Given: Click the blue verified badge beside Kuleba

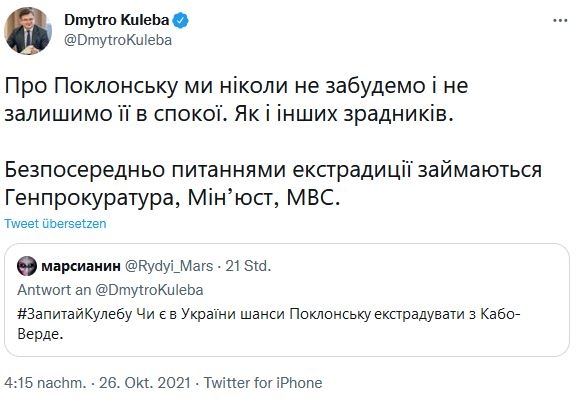Looking at the screenshot, I should 180,21.
